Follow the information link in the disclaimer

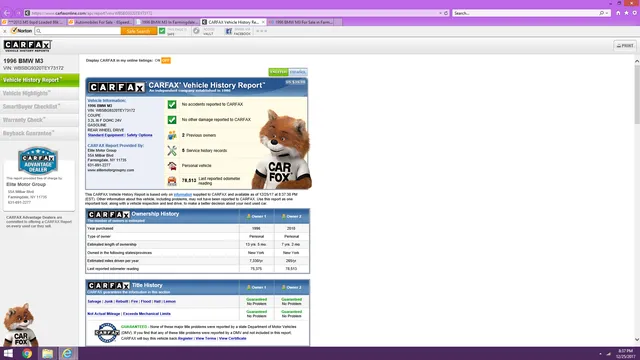tap(182, 195)
